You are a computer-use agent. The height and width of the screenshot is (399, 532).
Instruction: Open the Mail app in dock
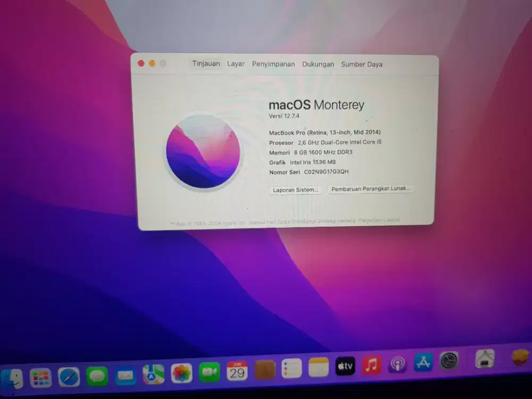pyautogui.click(x=125, y=375)
